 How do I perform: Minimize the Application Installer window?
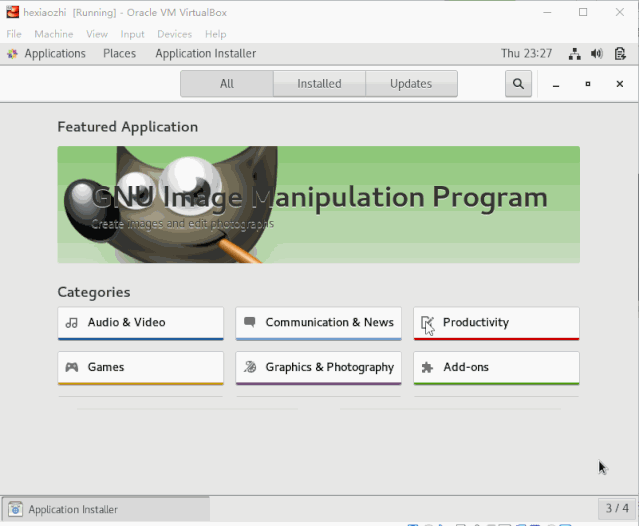(x=556, y=84)
